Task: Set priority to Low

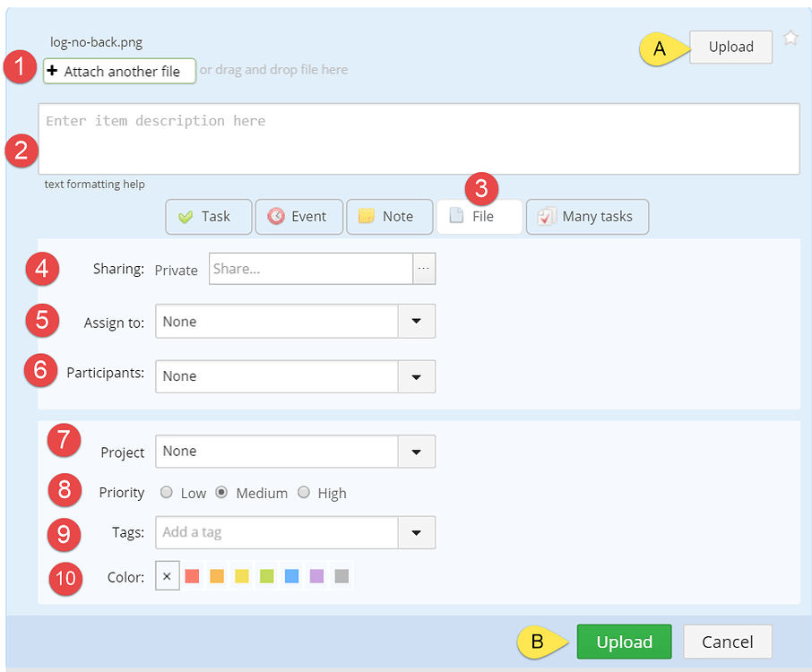Action: pos(166,492)
